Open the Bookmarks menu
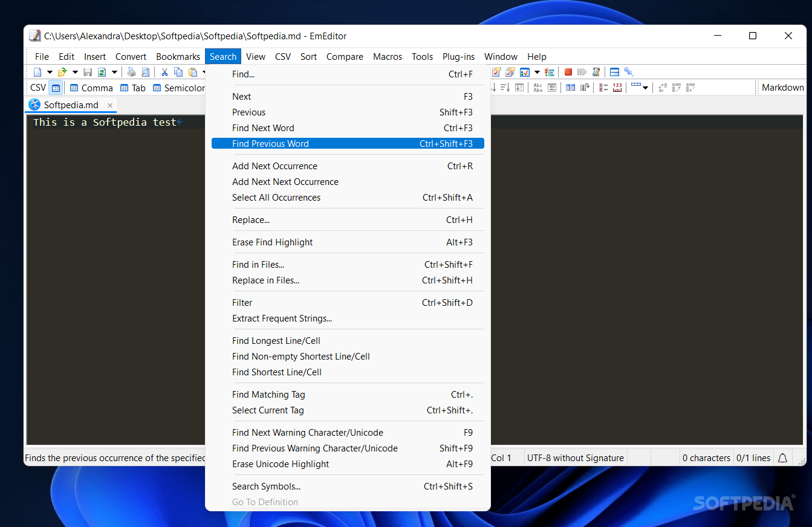 [178, 57]
